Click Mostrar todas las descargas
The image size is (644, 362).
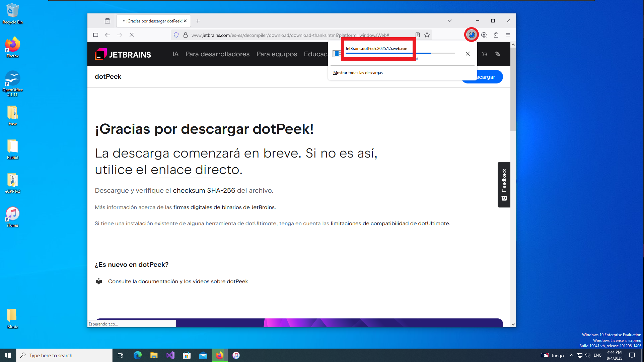click(358, 73)
